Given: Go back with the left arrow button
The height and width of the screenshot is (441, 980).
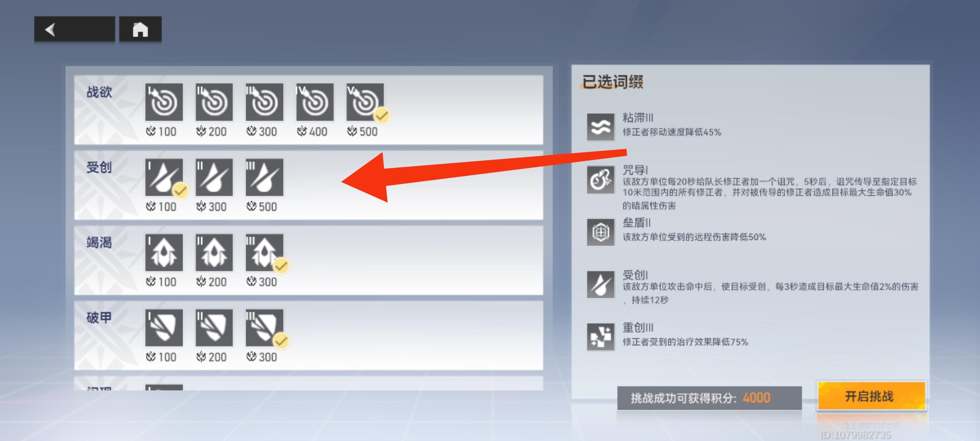Looking at the screenshot, I should pos(74,29).
